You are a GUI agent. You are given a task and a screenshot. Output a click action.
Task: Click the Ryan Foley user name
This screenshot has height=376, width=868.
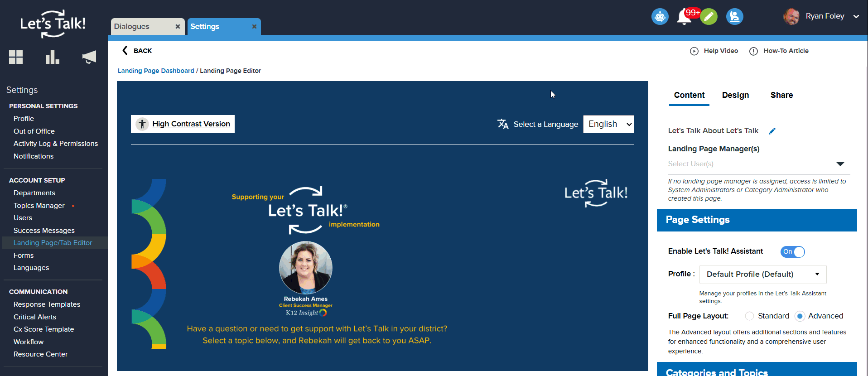pyautogui.click(x=825, y=16)
